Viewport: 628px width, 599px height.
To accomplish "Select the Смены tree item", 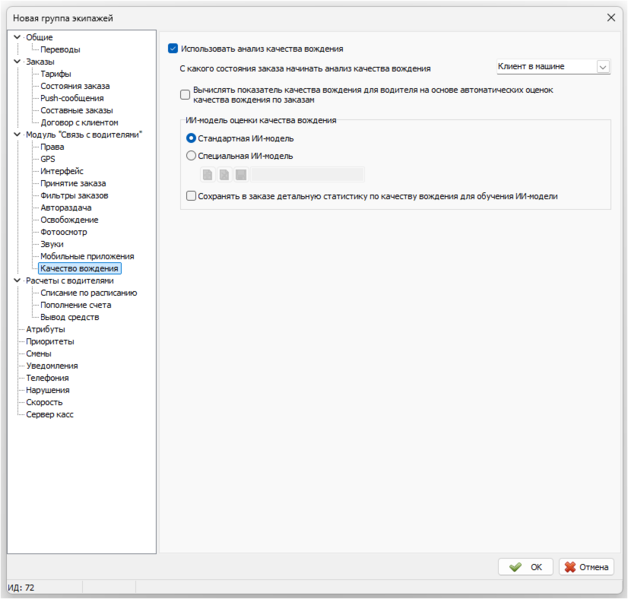I will coord(38,354).
